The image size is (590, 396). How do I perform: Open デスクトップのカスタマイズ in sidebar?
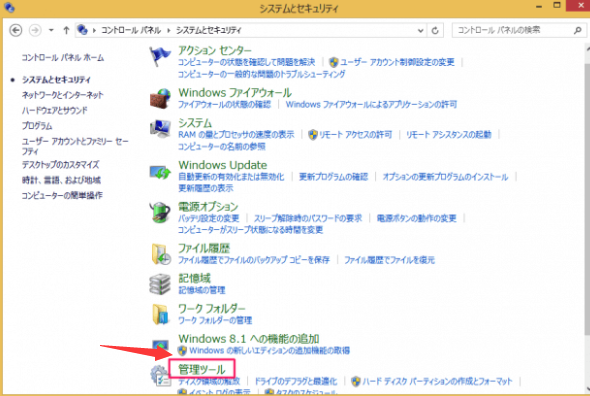coord(60,164)
